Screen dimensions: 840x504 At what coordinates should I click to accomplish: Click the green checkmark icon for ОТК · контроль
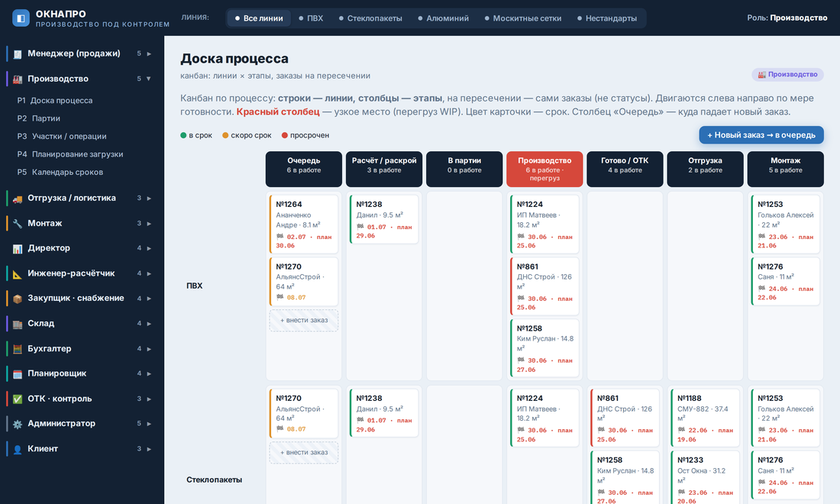pyautogui.click(x=18, y=399)
